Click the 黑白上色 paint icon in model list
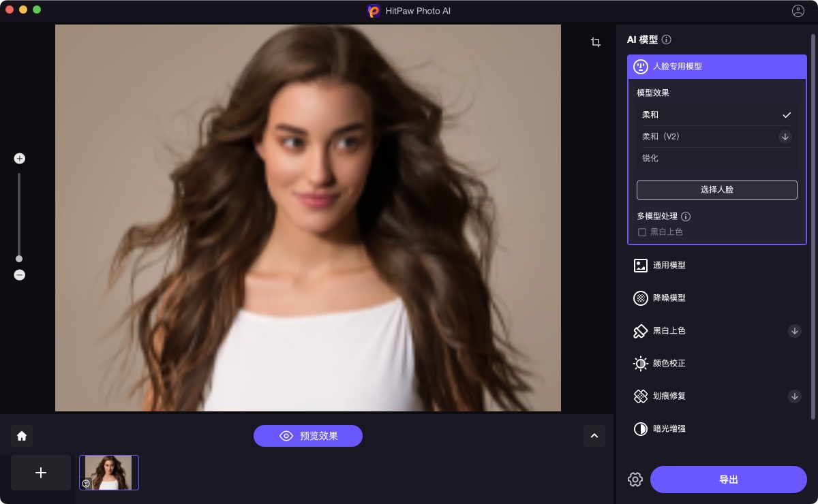Viewport: 818px width, 504px height. [641, 331]
